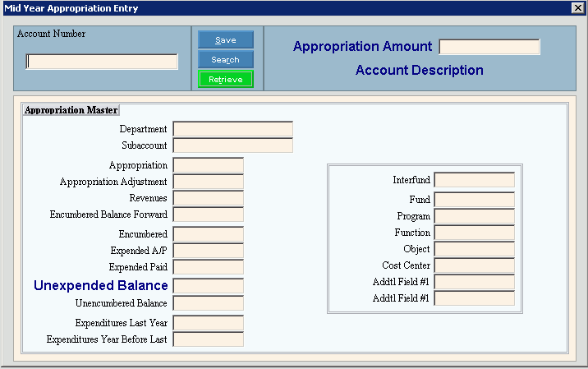Click the Unexpended Balance field
Viewport: 588px width, 369px height.
(x=208, y=286)
